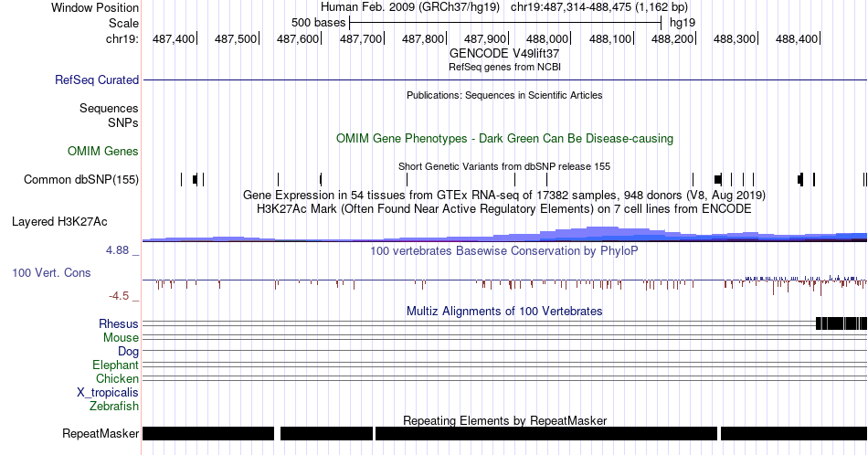This screenshot has height=455, width=868.
Task: Select the rightmost RepeatMasker block
Action: (x=794, y=433)
